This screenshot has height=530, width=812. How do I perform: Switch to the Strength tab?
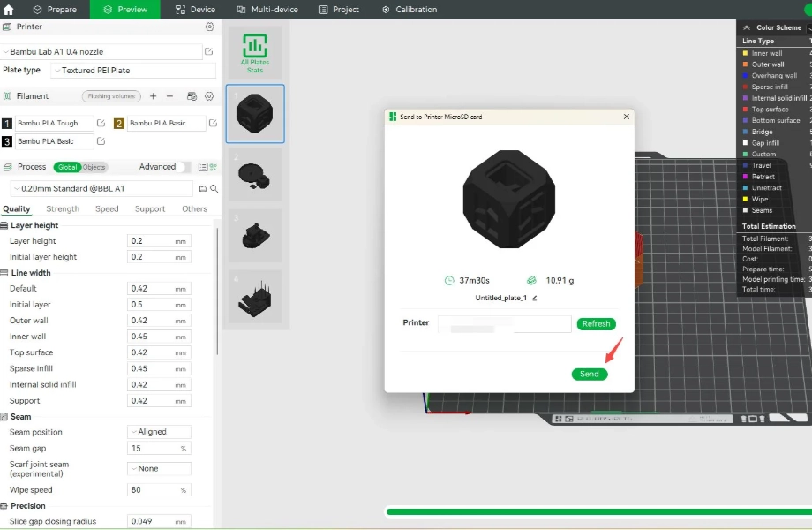[x=63, y=209]
